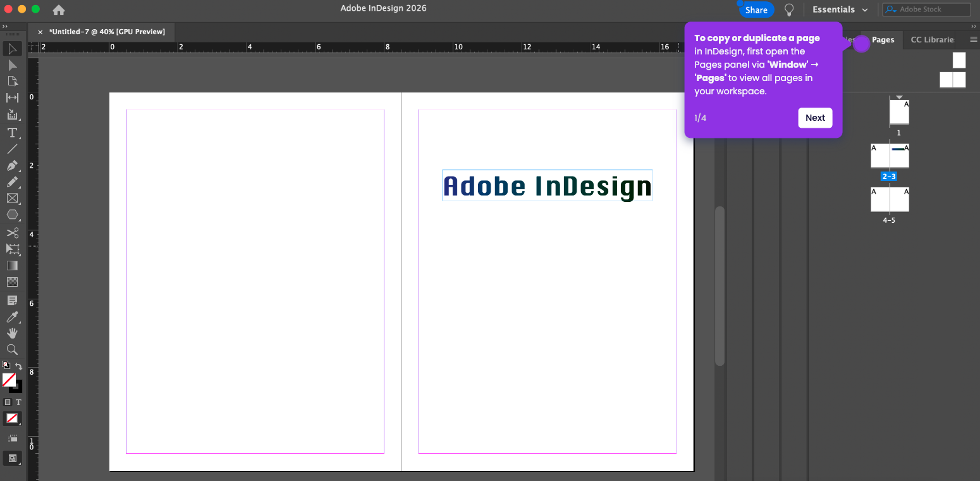Select the 2-3 spread thumbnail
Screen dimensions: 980x481
tap(890, 156)
